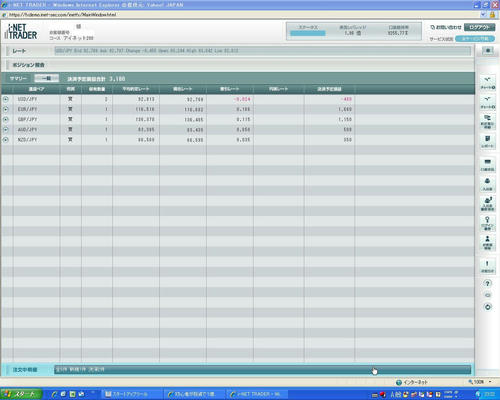Image resolution: width=500 pixels, height=400 pixels.
Task: Expand the NZD/JPY position row
Action: [x=6, y=140]
